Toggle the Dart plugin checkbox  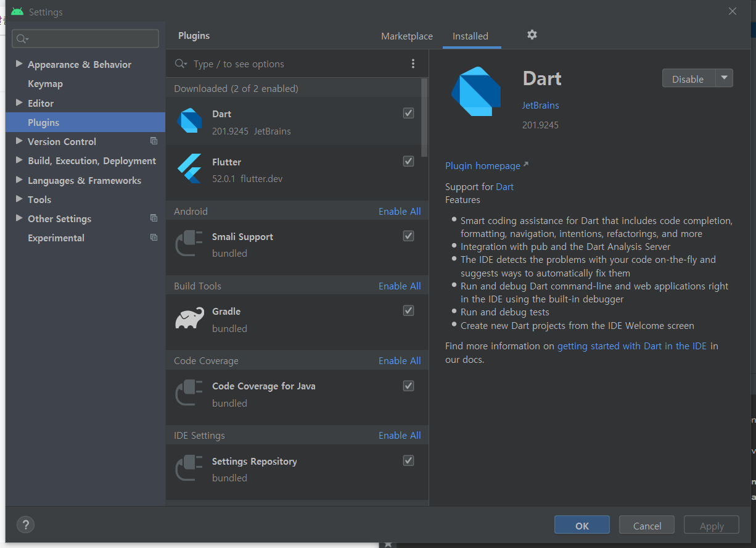point(408,113)
